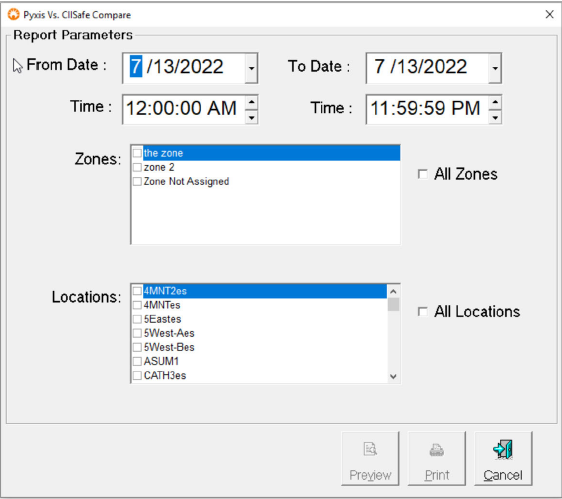Decrease To Time with down spinner arrow
Image resolution: width=562 pixels, height=499 pixels.
point(495,117)
